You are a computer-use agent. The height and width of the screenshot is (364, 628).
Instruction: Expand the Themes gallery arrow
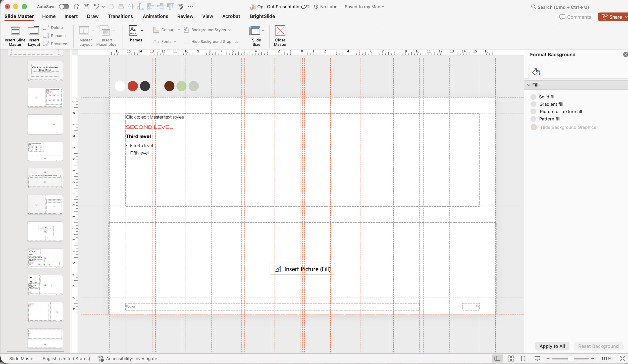pos(142,31)
